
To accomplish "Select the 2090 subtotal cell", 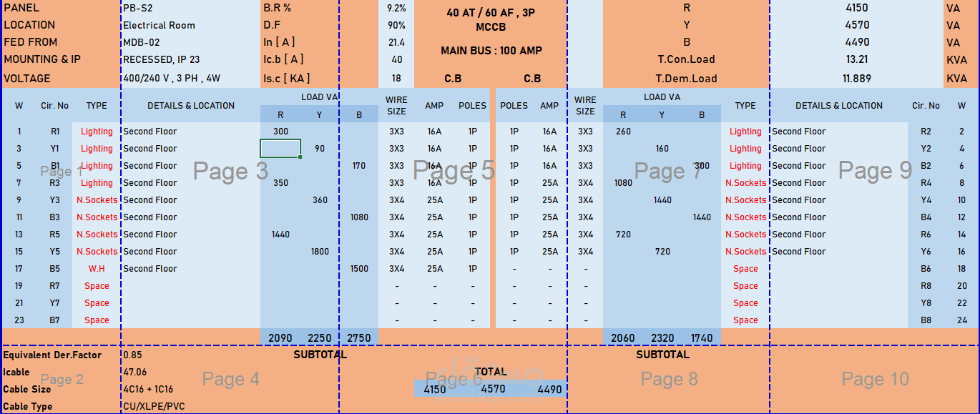I will (x=280, y=337).
